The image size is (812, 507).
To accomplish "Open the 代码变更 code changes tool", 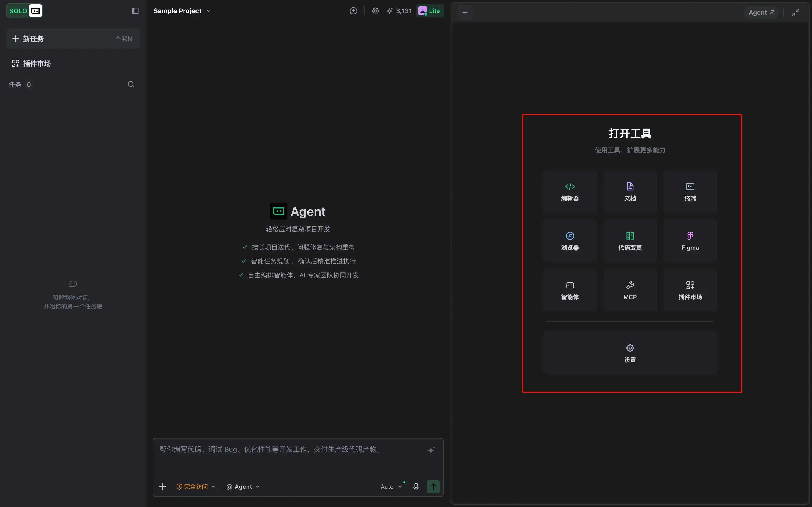I will [x=630, y=240].
